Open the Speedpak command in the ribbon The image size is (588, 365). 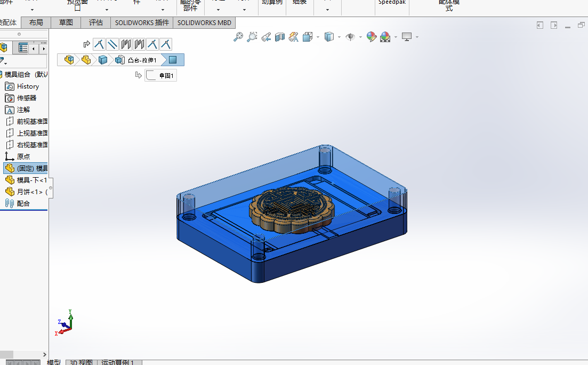392,3
